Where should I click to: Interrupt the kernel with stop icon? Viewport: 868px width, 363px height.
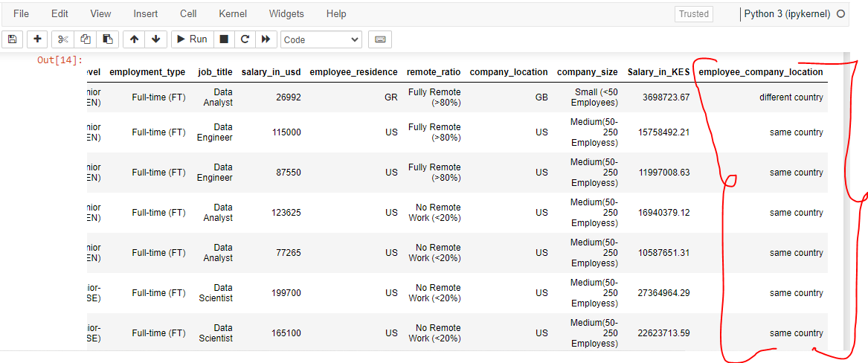(224, 39)
